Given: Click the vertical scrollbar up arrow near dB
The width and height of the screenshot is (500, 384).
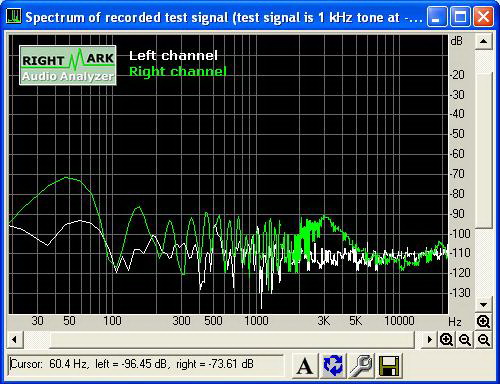Looking at the screenshot, I should (484, 42).
